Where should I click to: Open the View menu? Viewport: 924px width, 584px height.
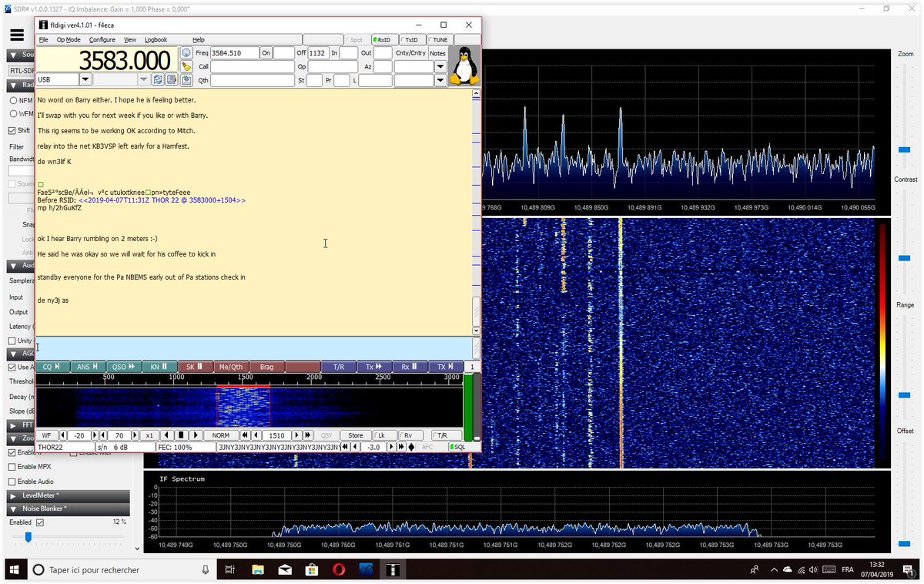(130, 39)
